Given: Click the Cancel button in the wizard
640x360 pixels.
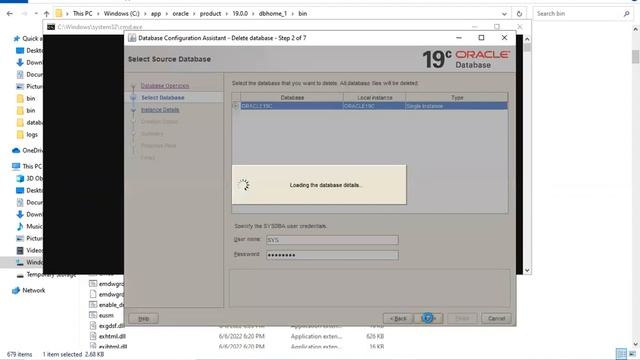Looking at the screenshot, I should pos(496,318).
